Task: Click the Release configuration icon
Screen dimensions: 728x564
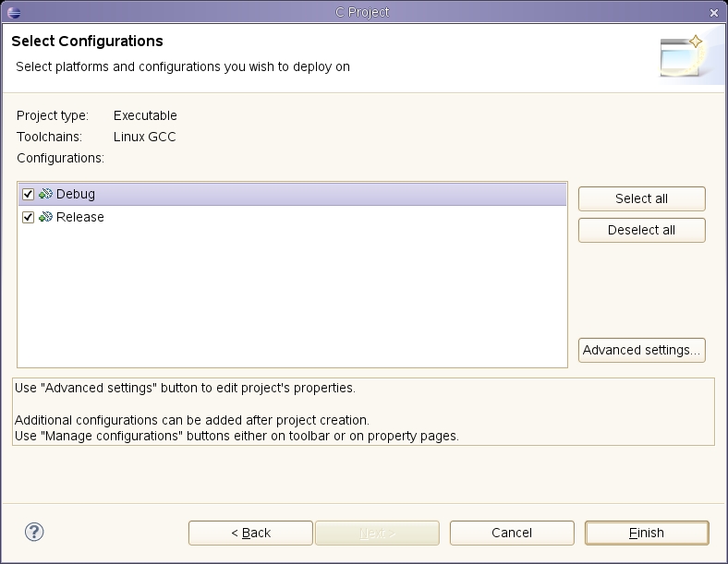Action: point(45,217)
